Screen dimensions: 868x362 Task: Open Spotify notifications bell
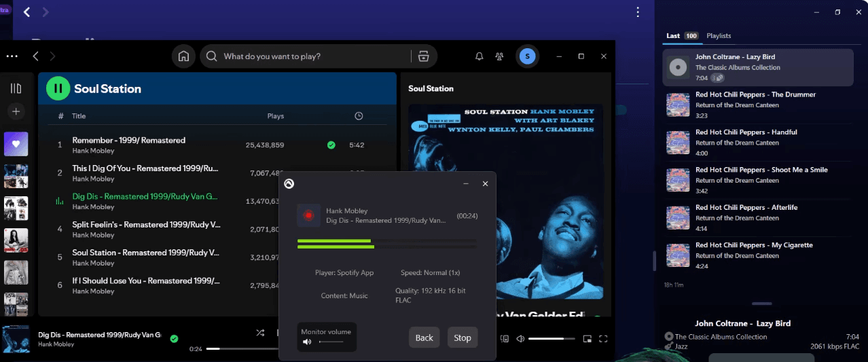point(479,56)
